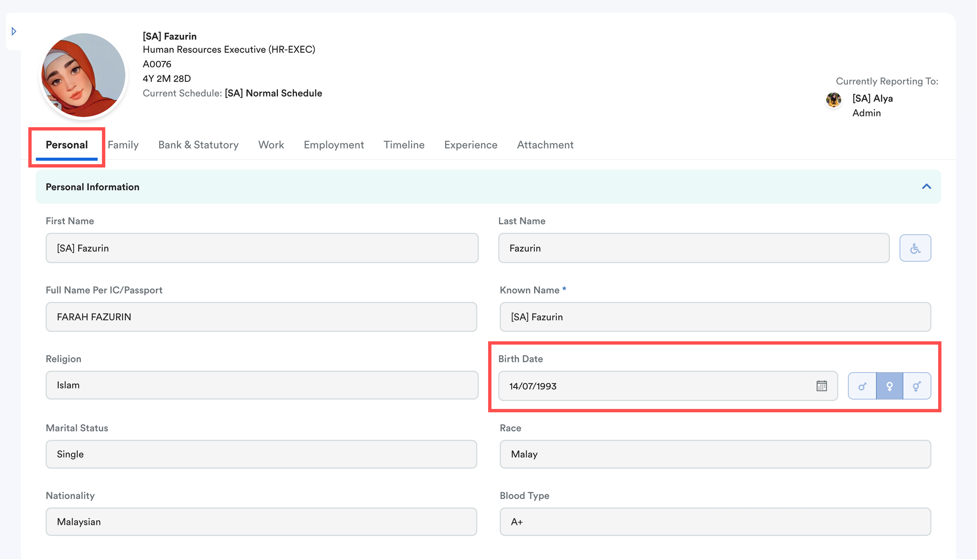This screenshot has height=560, width=977.
Task: Click the employee profile photo avatar
Action: (83, 75)
